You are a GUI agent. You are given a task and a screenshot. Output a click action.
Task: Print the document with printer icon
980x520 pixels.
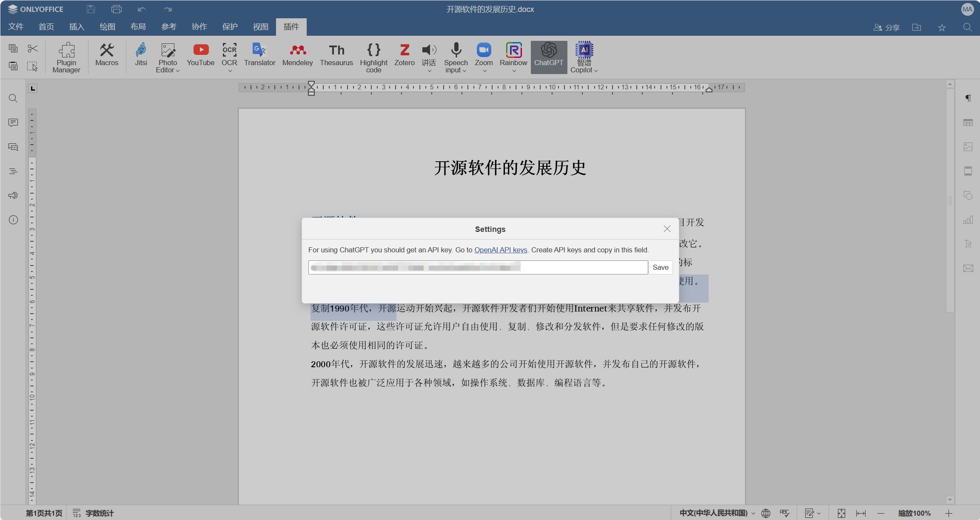tap(116, 9)
